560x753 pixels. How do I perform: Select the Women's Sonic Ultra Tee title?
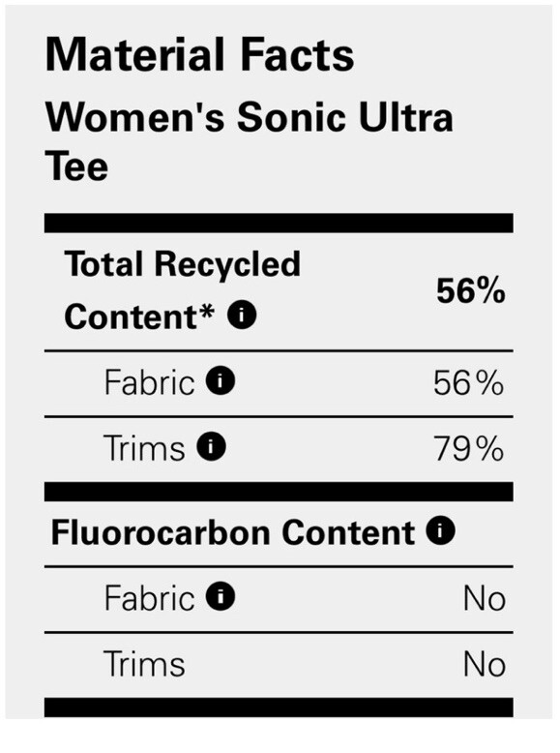coord(249,141)
